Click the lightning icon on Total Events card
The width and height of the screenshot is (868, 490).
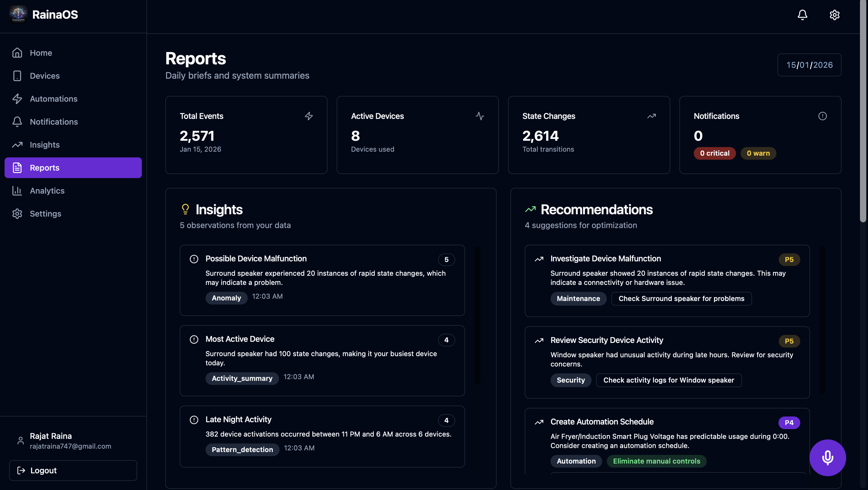(309, 116)
